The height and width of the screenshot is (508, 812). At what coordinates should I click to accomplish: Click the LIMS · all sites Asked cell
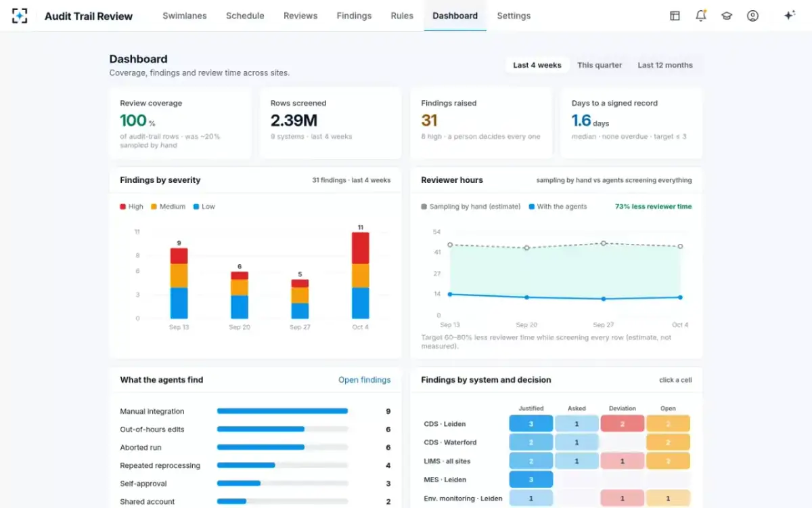[x=577, y=461]
